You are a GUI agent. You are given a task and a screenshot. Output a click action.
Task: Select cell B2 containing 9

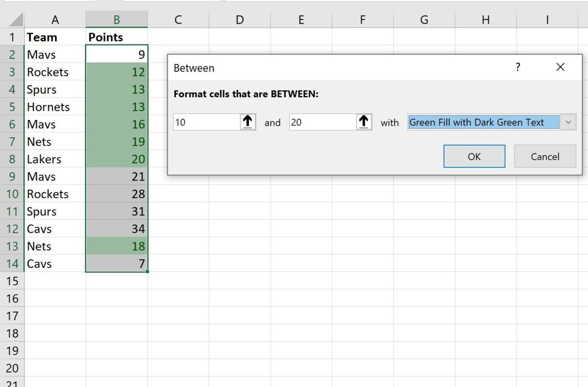(x=116, y=54)
